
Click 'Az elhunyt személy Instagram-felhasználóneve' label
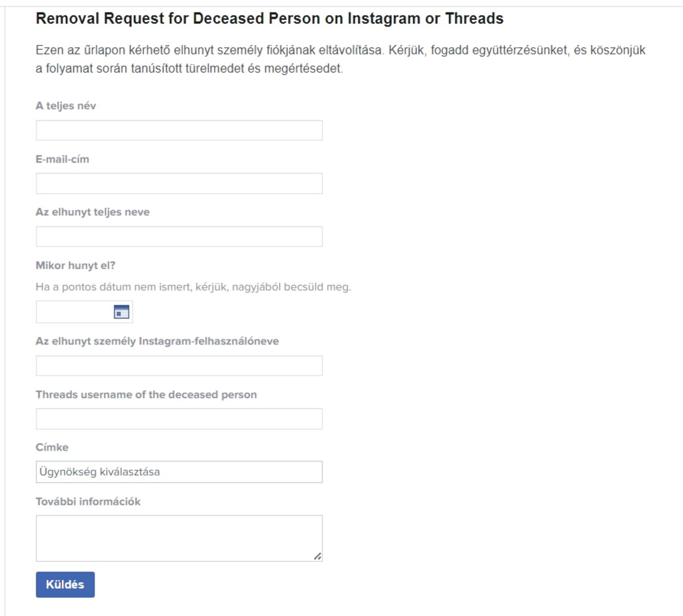point(157,341)
